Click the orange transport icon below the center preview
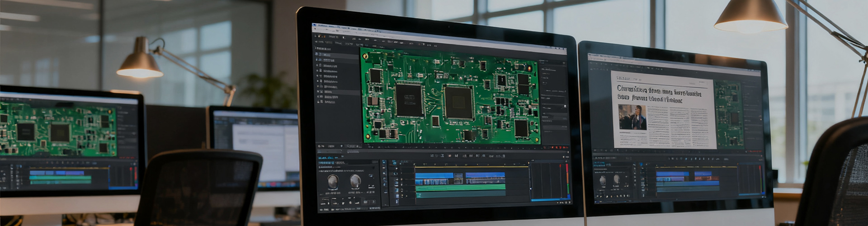The image size is (868, 226). 449,155
